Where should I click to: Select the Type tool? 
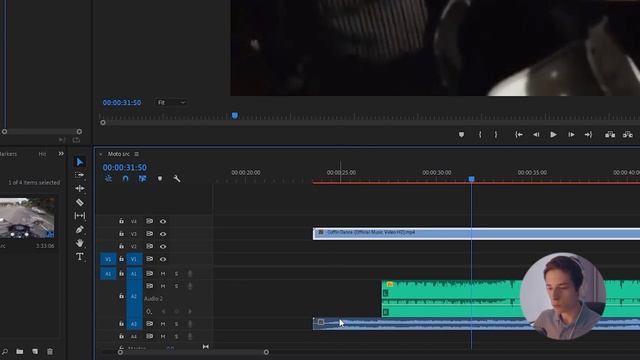(x=80, y=256)
